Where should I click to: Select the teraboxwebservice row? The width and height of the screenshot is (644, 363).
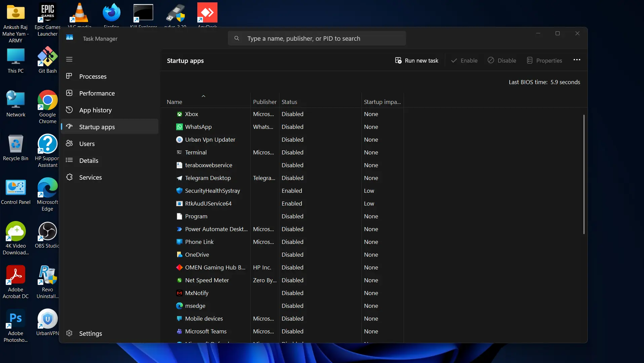(x=282, y=165)
